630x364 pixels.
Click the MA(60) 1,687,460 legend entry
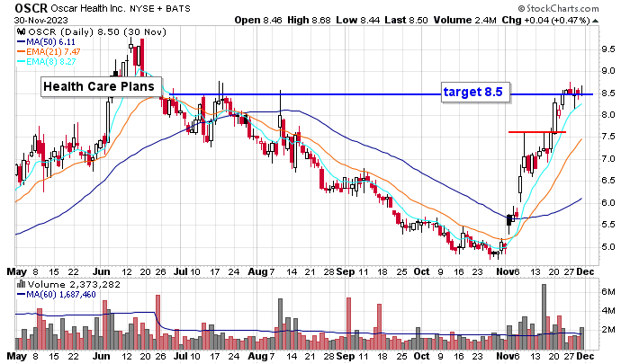click(60, 295)
